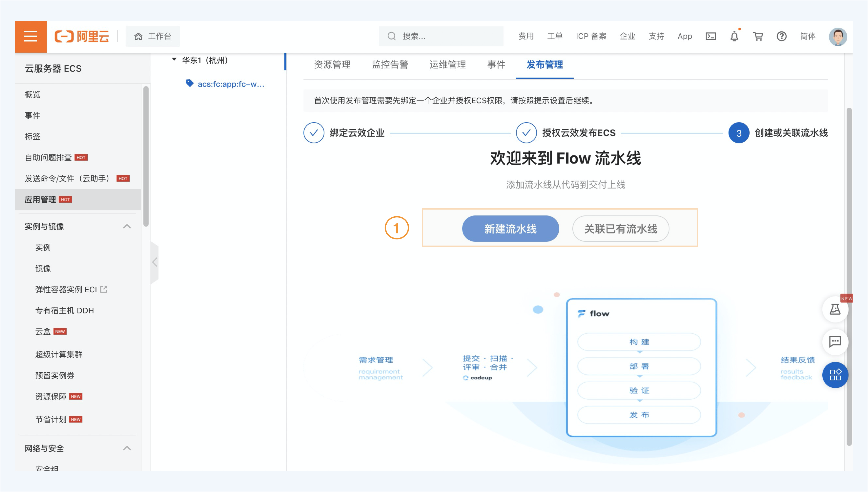
Task: Switch to the 运维管理 tab
Action: (x=448, y=65)
